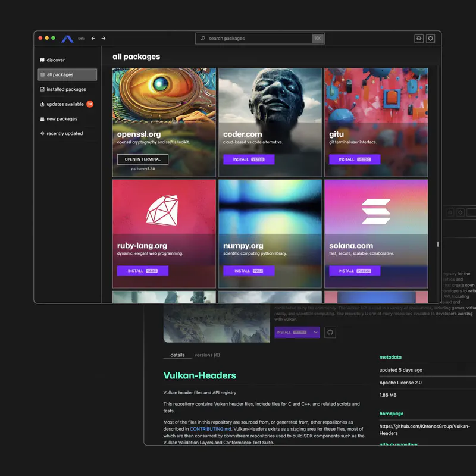Open settings gear in the front window
The height and width of the screenshot is (476, 476).
point(430,39)
